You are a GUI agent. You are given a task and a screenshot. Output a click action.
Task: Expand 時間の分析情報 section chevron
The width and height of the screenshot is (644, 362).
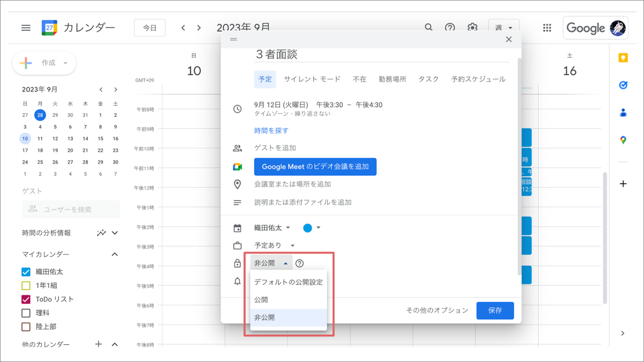tap(115, 233)
